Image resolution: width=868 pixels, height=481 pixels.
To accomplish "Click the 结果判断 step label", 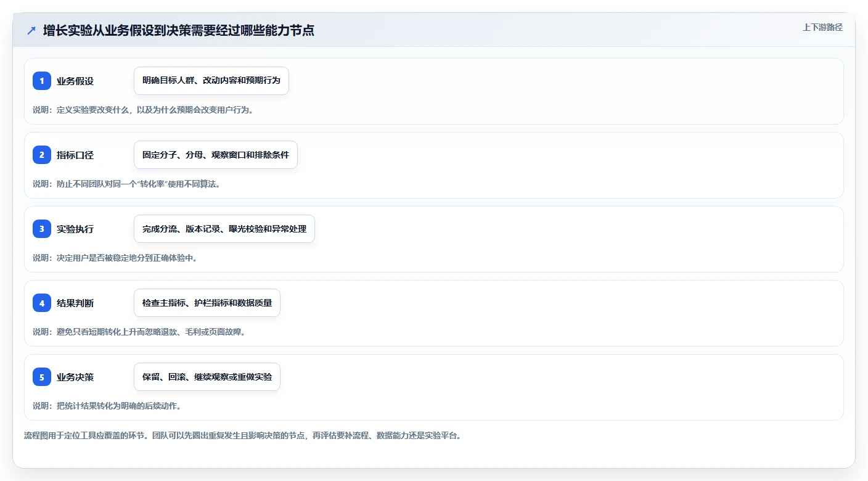I will [x=75, y=303].
